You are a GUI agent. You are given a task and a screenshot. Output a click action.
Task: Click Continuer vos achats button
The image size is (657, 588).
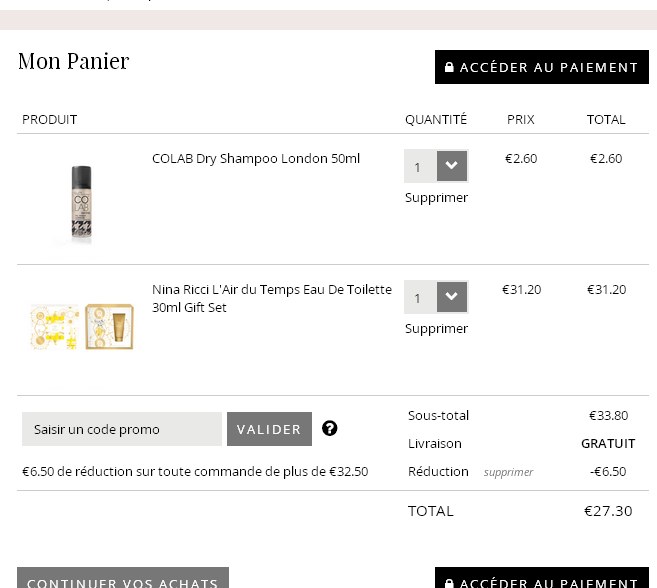click(122, 579)
